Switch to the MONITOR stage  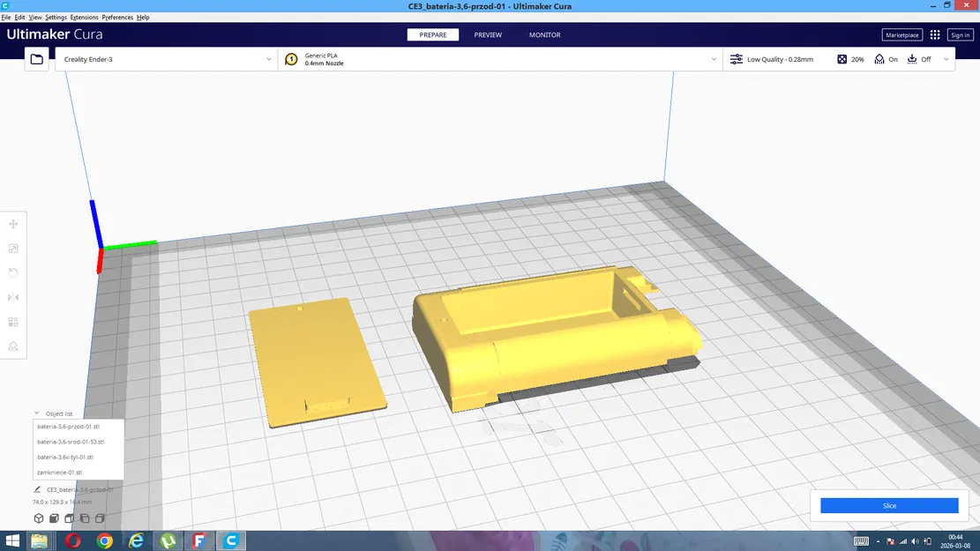tap(545, 35)
